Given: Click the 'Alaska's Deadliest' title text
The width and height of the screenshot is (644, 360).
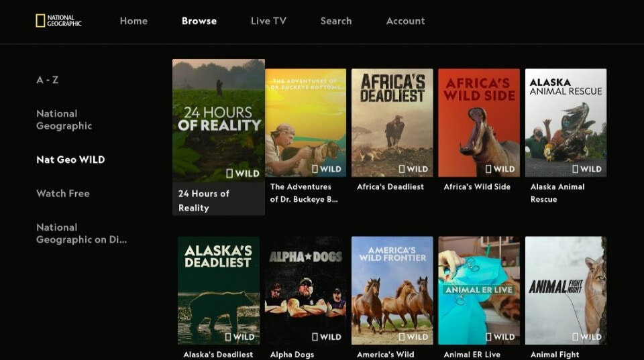Looking at the screenshot, I should tap(218, 355).
